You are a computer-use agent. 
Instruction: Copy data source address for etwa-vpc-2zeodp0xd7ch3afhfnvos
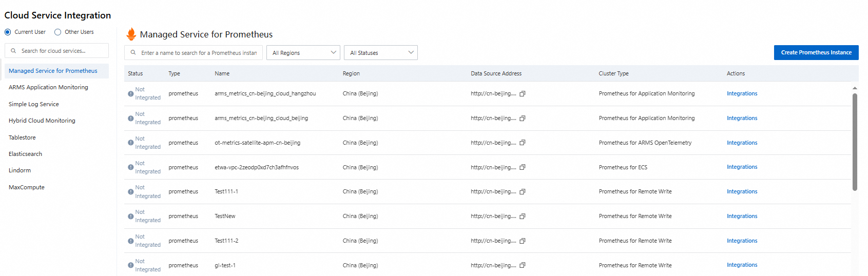pos(523,167)
